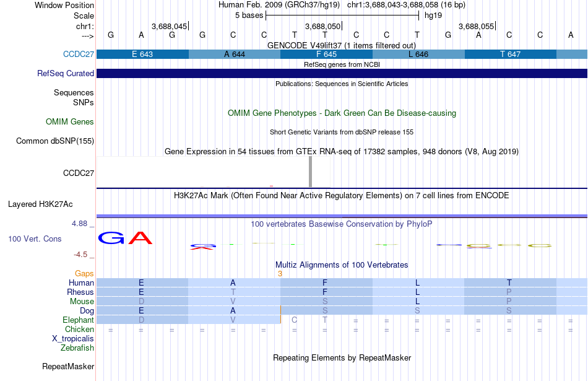The height and width of the screenshot is (381, 588).
Task: Click the OMIM Gene Phenotypes green title
Action: tap(342, 113)
